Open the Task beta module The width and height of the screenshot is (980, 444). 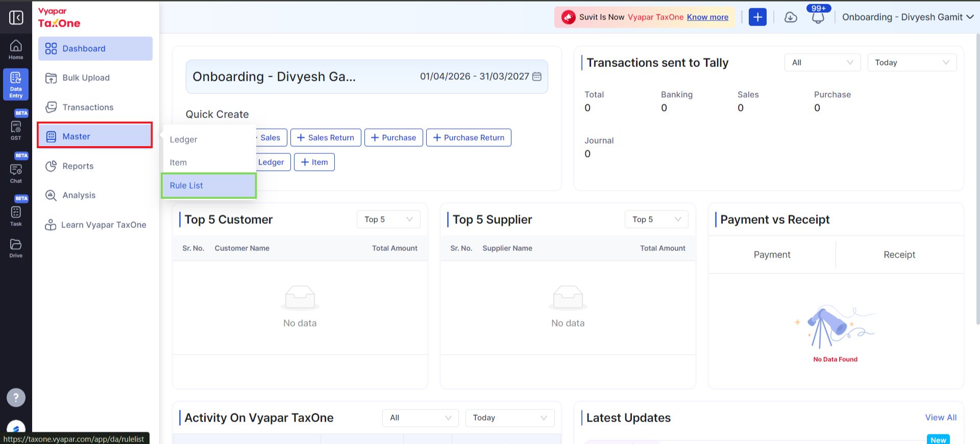(x=16, y=216)
